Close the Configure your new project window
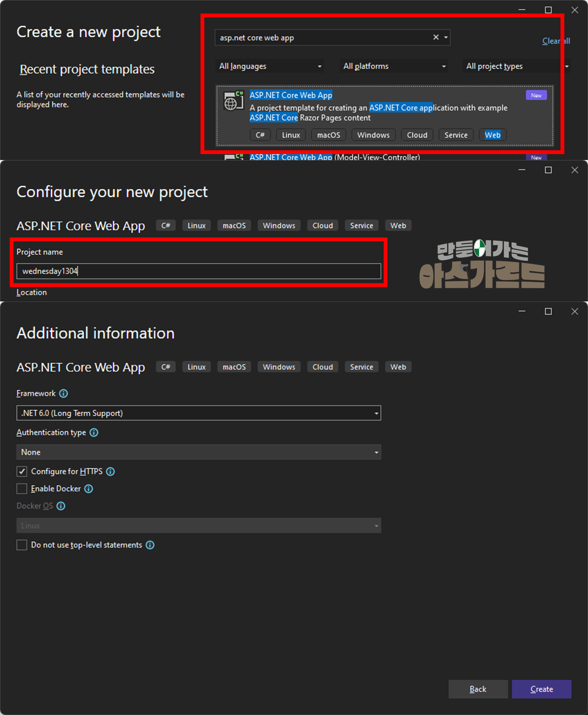Viewport: 588px width, 715px height. pyautogui.click(x=574, y=170)
